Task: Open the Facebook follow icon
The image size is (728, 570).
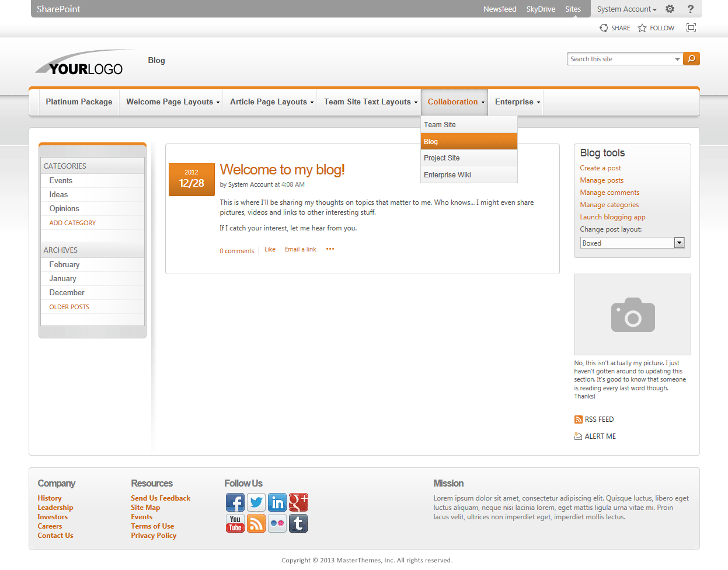Action: (x=235, y=502)
